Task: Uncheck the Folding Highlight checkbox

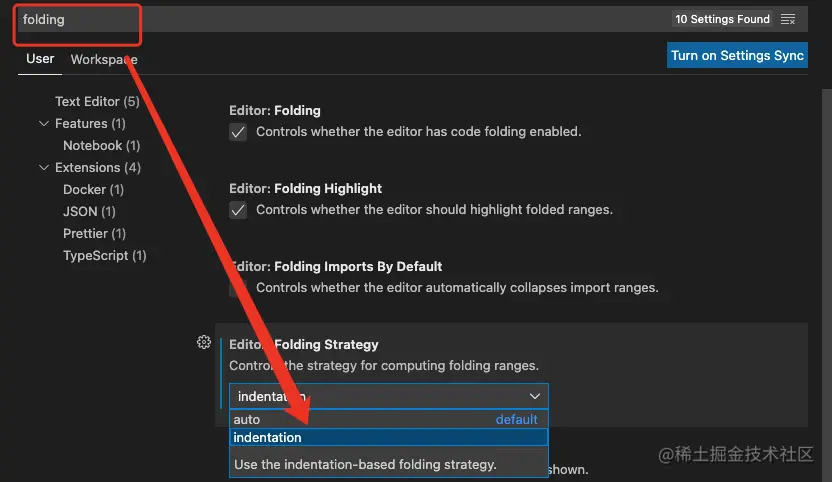Action: 238,210
